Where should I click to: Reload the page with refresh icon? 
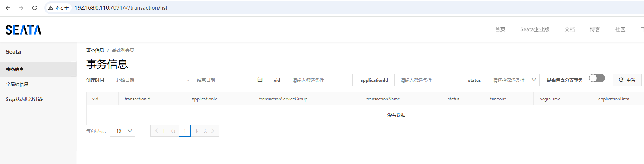(x=35, y=8)
